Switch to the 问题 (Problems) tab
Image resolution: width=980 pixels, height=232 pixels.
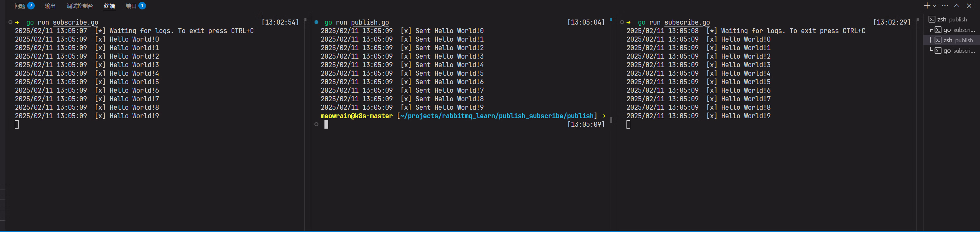tap(20, 6)
